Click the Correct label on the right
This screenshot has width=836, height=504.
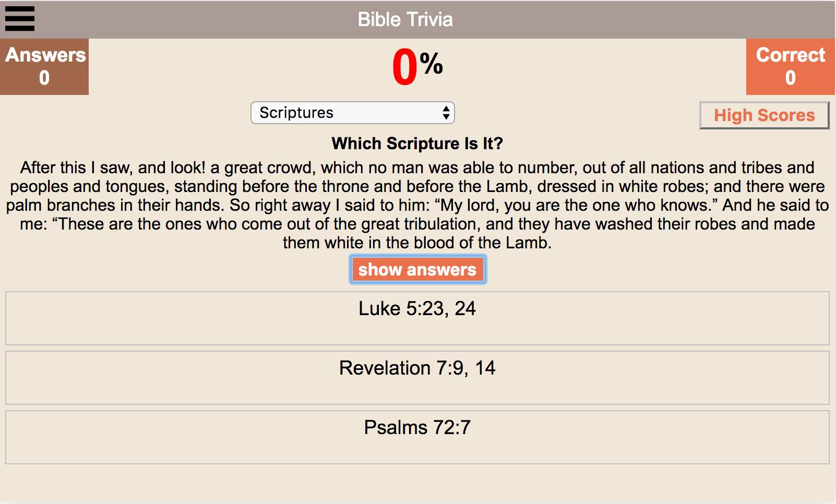(790, 55)
